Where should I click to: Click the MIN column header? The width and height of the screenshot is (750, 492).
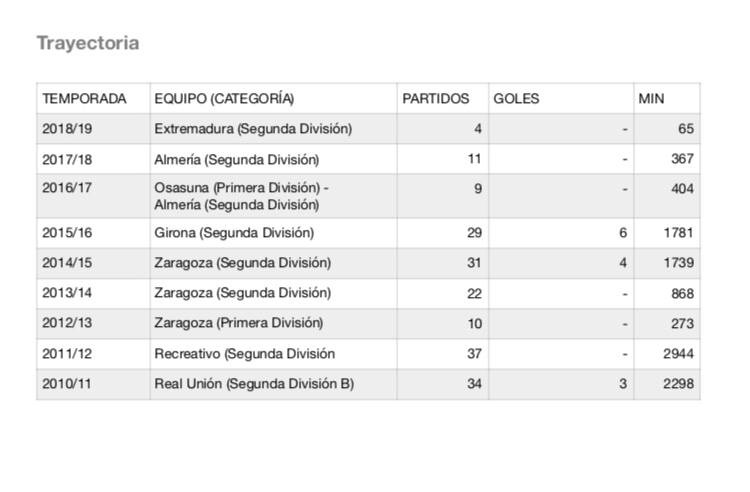click(651, 99)
